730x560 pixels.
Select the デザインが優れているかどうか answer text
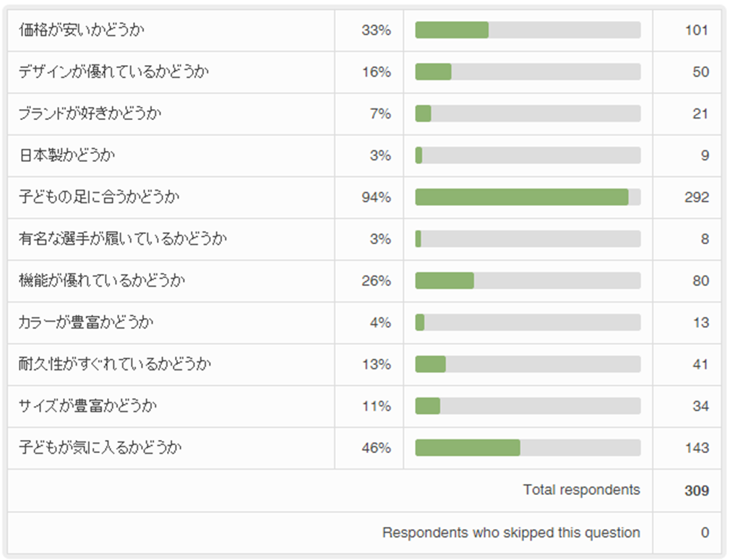click(x=114, y=72)
